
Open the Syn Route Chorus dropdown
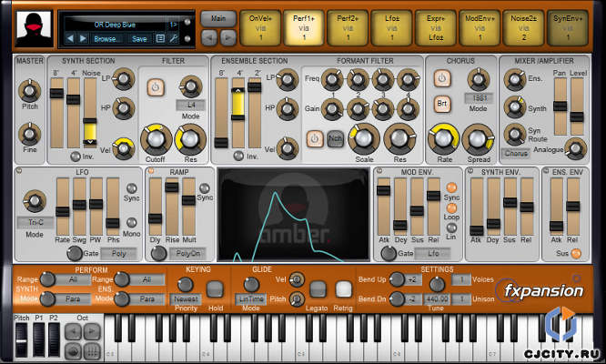(516, 154)
